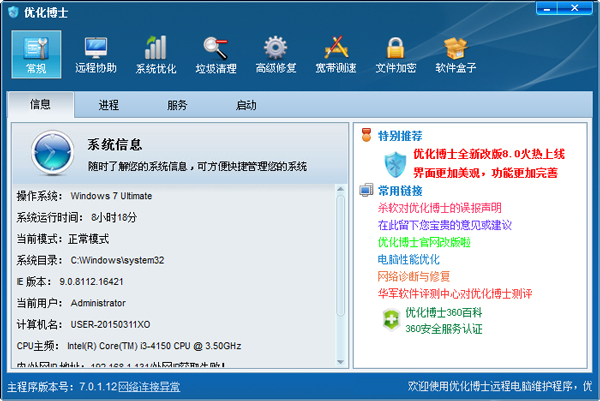Switch to the 服务 tab
The width and height of the screenshot is (600, 401).
[x=177, y=105]
